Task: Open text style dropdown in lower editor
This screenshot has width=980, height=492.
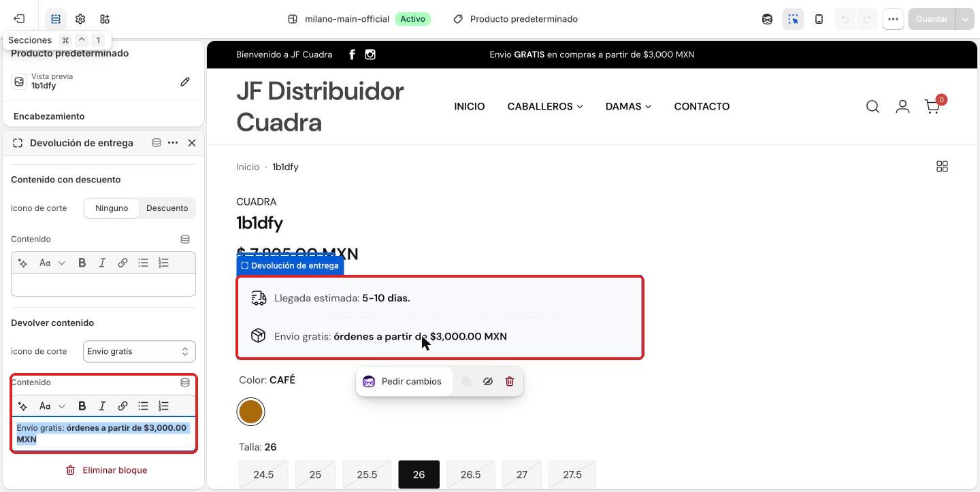Action: [52, 406]
